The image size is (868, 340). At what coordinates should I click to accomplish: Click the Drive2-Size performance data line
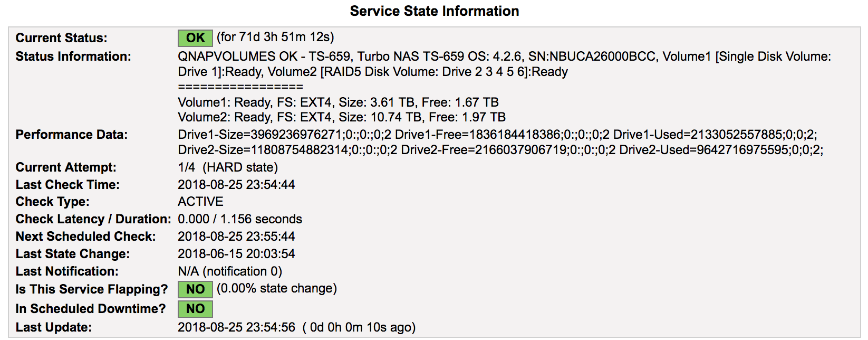coord(500,150)
